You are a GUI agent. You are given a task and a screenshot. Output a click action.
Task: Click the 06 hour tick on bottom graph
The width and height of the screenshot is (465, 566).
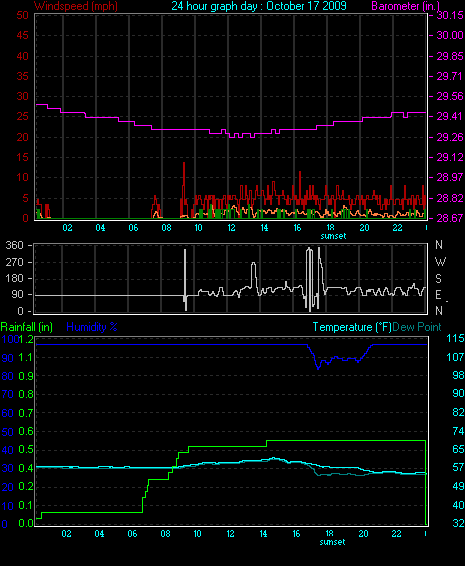pos(132,534)
